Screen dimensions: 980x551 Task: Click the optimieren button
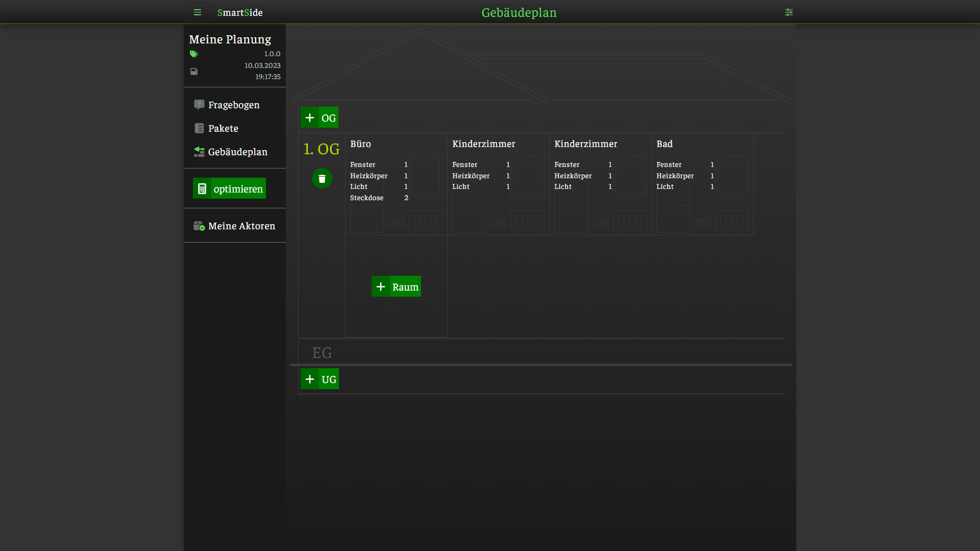point(230,188)
